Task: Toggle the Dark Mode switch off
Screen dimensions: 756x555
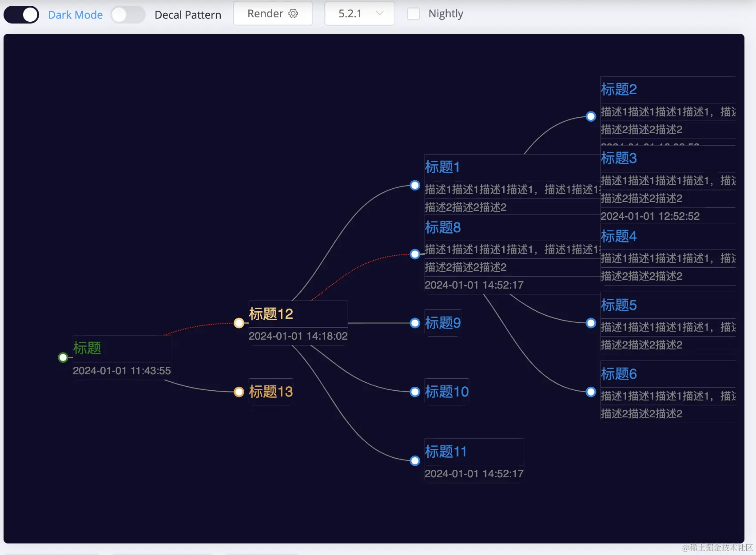Action: [x=21, y=14]
